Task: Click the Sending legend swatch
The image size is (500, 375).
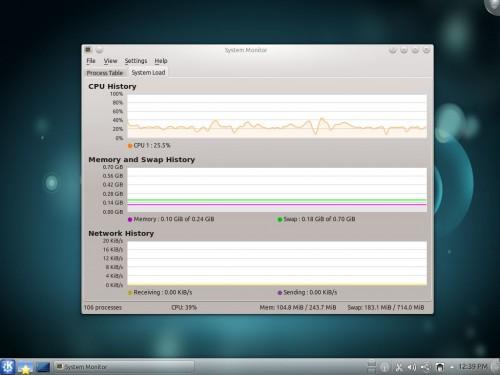Action: (280, 293)
